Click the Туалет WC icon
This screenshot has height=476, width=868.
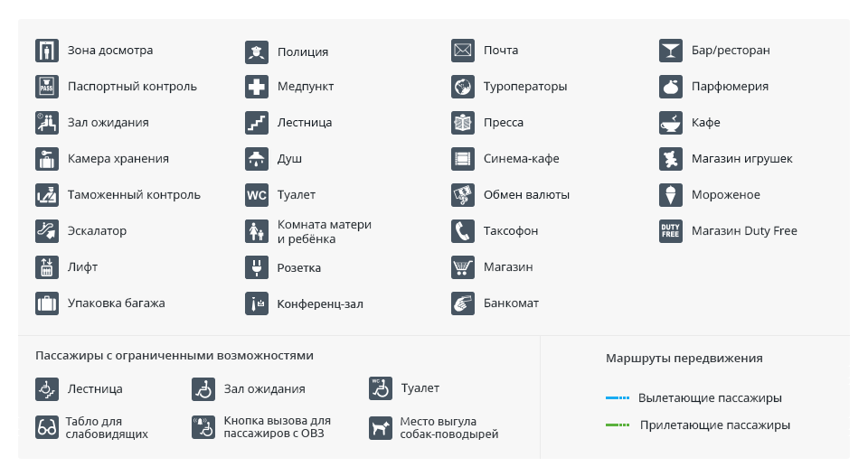(x=257, y=195)
